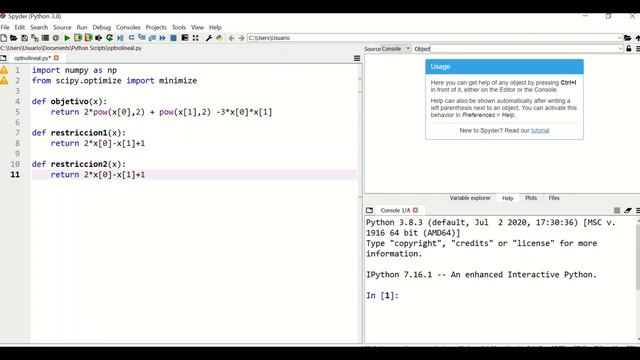Maximize current pane icon
Viewport: 640px width, 360px height.
click(185, 38)
